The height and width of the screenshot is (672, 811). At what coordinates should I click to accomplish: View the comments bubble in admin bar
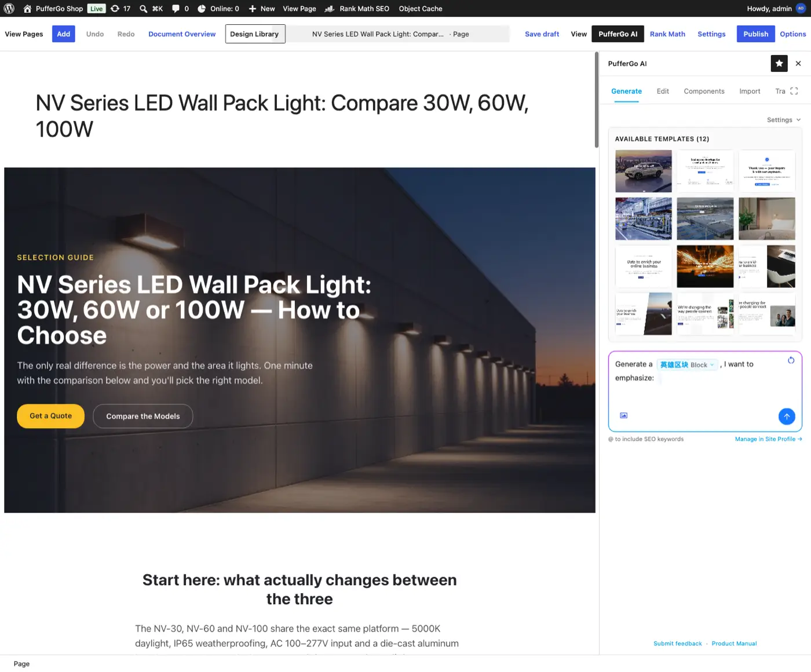[180, 9]
